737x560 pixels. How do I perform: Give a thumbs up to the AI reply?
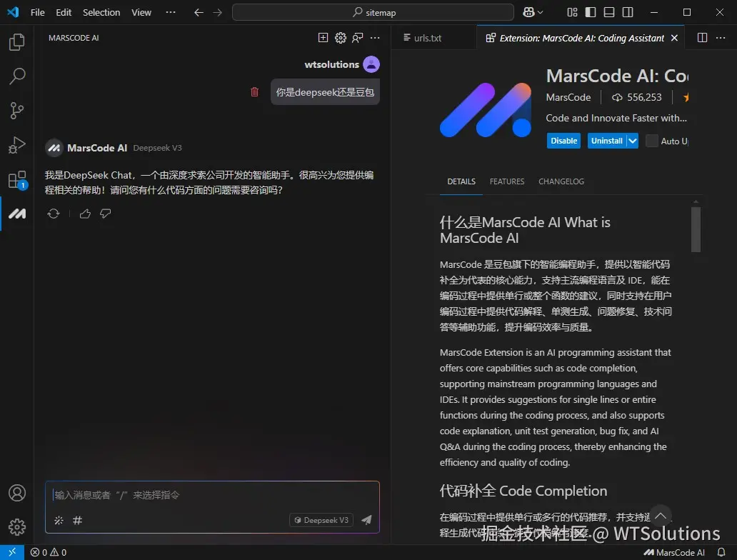point(85,213)
